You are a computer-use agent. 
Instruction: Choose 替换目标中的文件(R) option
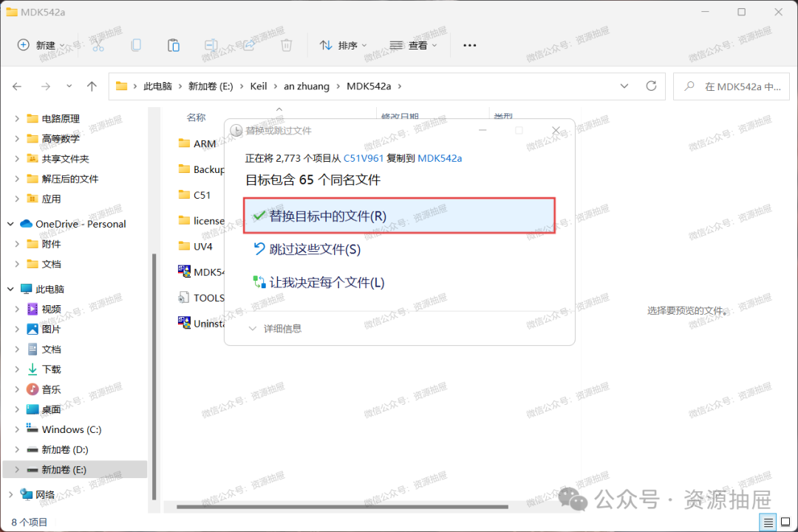point(399,216)
